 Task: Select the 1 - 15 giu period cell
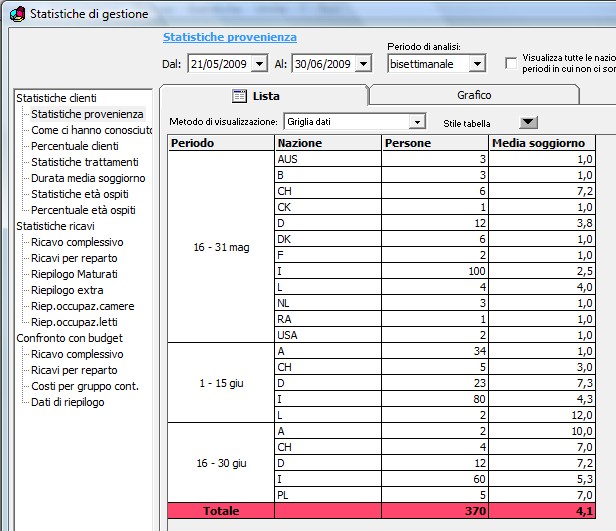click(x=221, y=383)
